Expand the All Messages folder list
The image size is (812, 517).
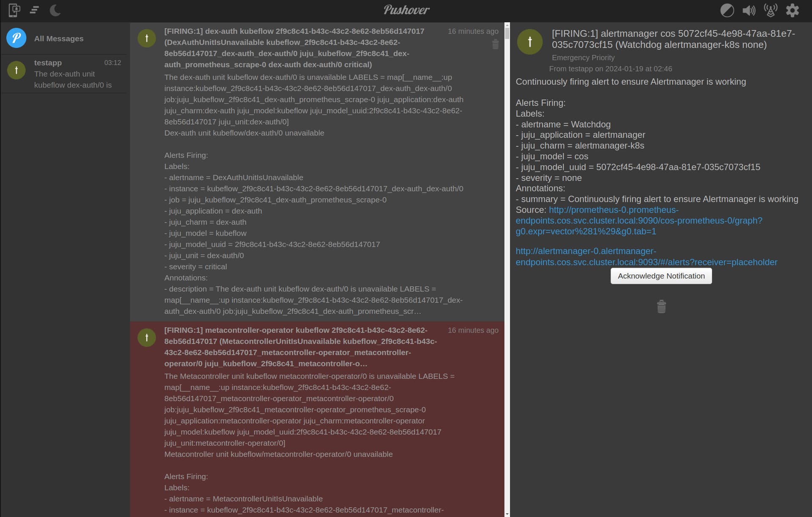[x=59, y=38]
